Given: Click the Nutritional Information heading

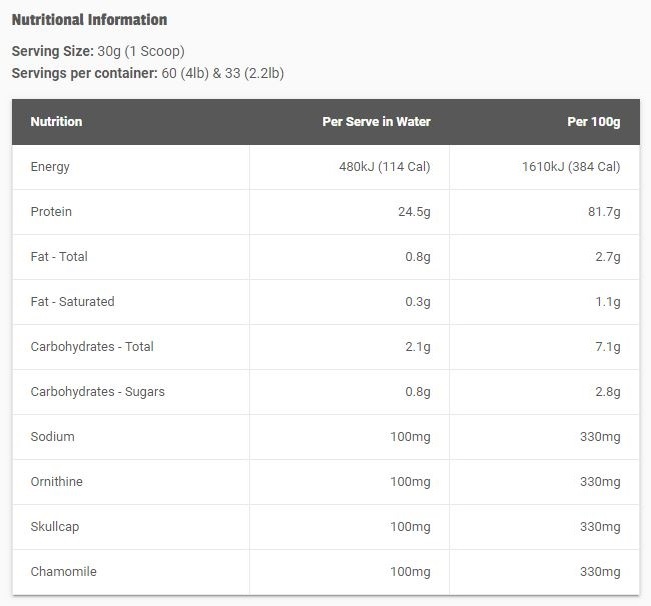Looking at the screenshot, I should point(89,20).
